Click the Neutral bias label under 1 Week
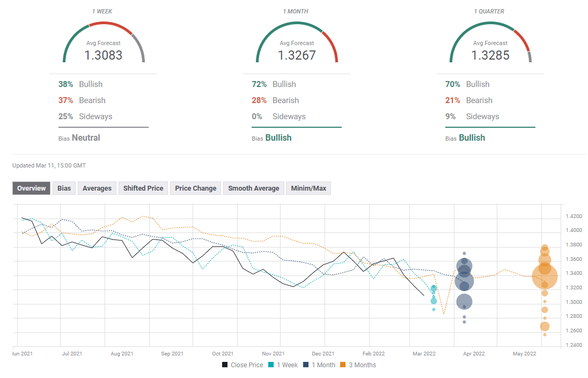This screenshot has width=588, height=378. click(x=86, y=138)
